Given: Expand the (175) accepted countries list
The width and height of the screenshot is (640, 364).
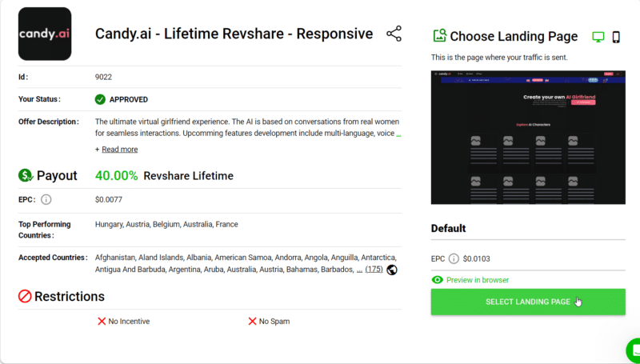Looking at the screenshot, I should click(374, 270).
